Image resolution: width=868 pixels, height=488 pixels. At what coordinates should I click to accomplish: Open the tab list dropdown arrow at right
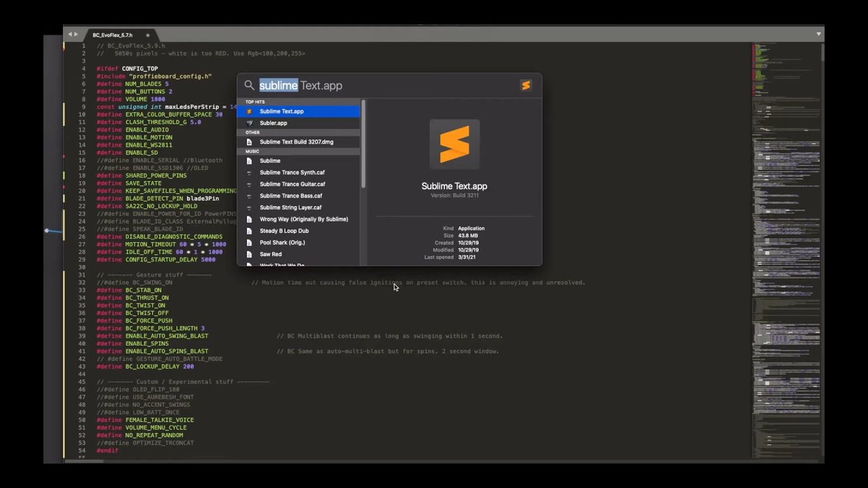click(818, 34)
